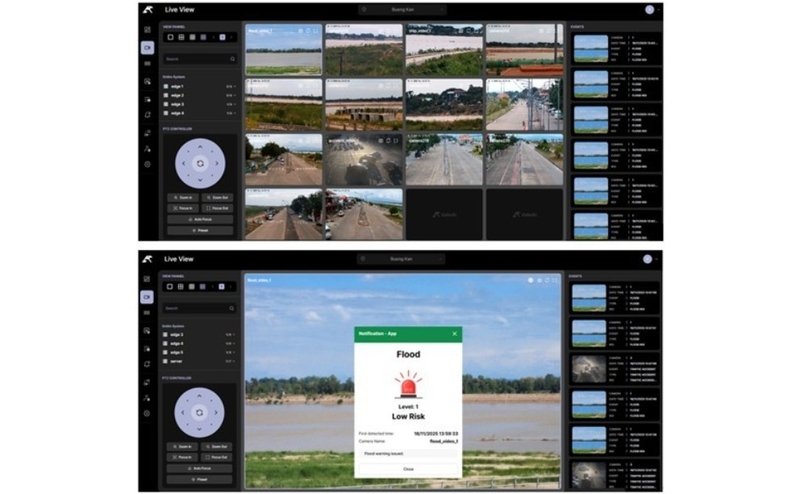Image resolution: width=800 pixels, height=494 pixels.
Task: Click Close button in Flood dialog
Action: point(407,468)
